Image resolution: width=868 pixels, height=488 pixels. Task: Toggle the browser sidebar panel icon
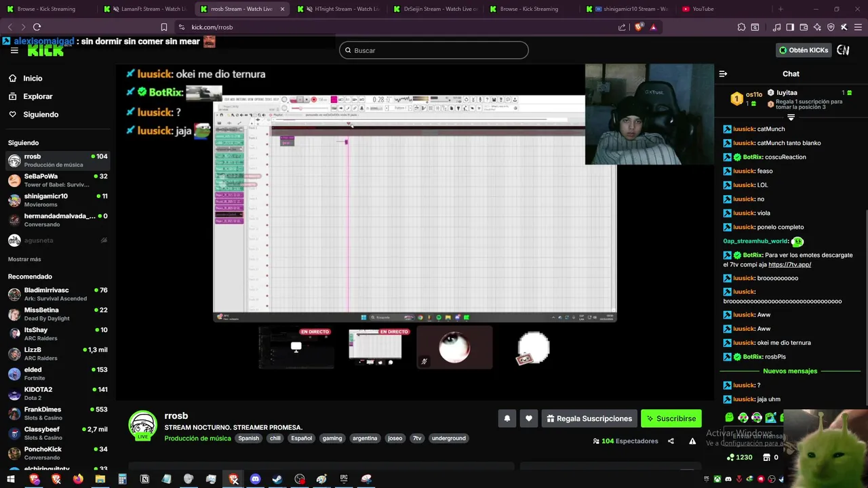point(790,27)
